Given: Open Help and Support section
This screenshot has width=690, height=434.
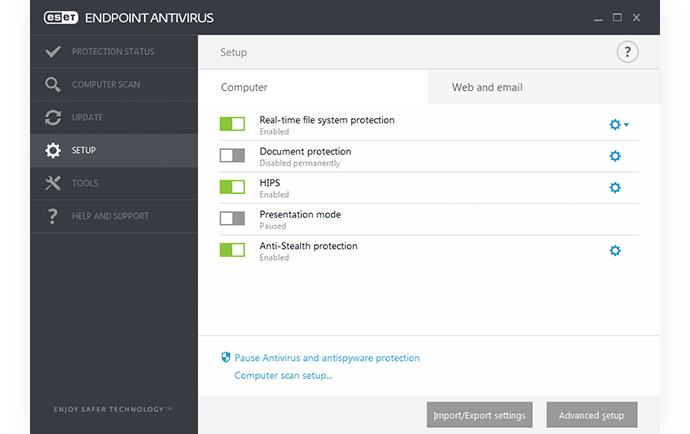Looking at the screenshot, I should point(114,216).
